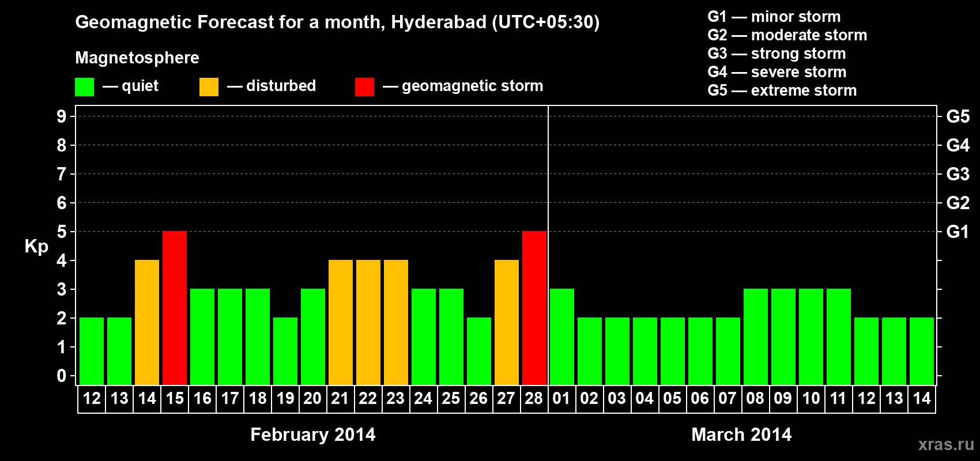Click the date label 11 in March

[x=838, y=399]
